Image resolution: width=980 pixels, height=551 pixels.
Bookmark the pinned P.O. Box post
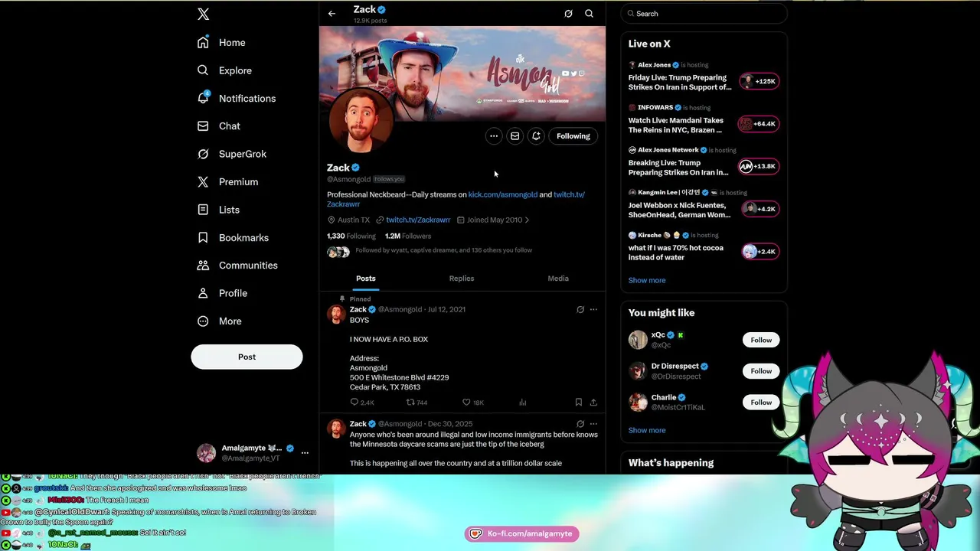tap(578, 403)
